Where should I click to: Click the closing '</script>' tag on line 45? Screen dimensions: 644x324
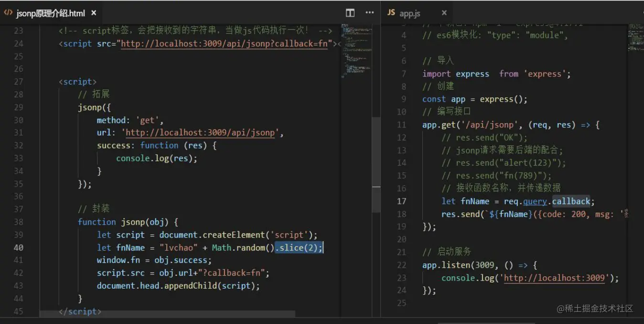80,311
